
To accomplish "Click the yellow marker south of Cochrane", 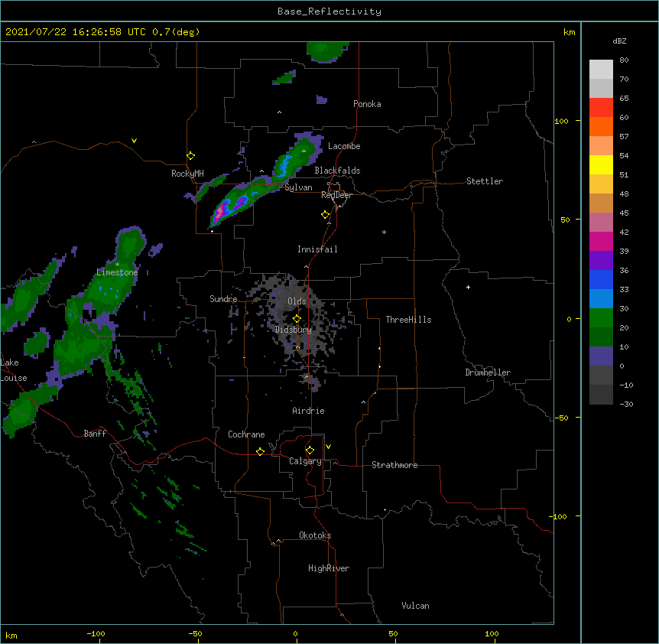I will pyautogui.click(x=260, y=451).
